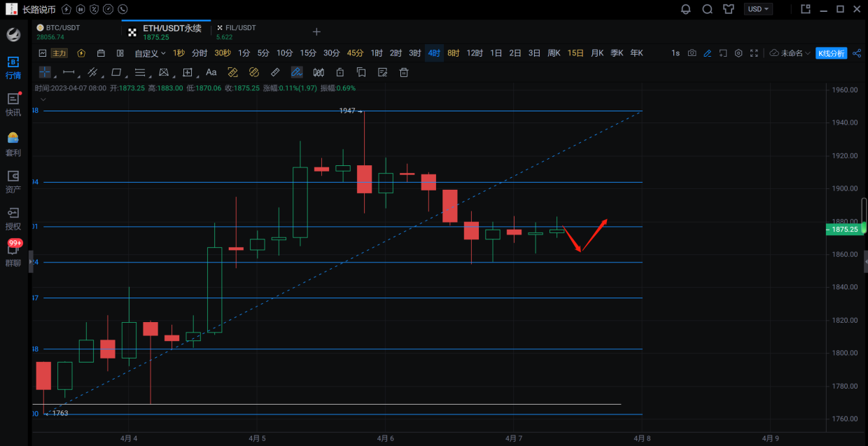Select the crosshair cursor tool
The width and height of the screenshot is (868, 446).
coord(45,72)
